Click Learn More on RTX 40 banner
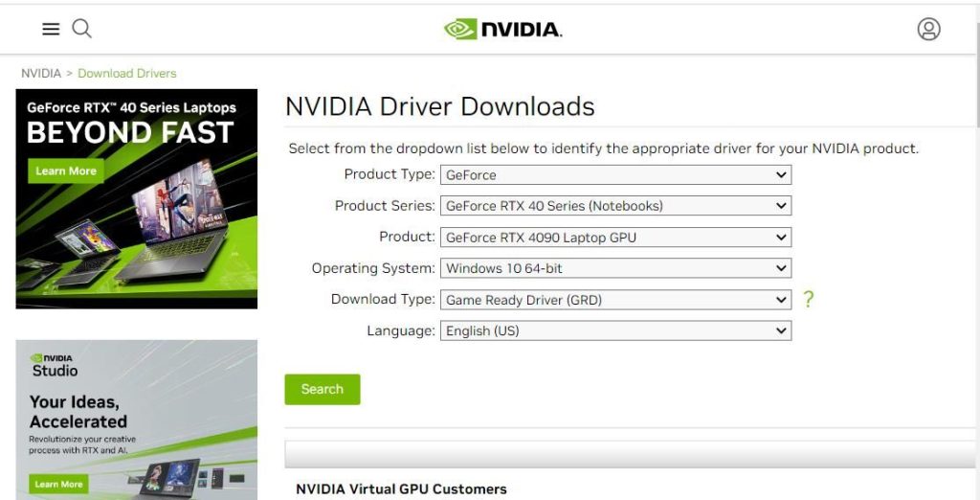The height and width of the screenshot is (500, 980). [66, 171]
